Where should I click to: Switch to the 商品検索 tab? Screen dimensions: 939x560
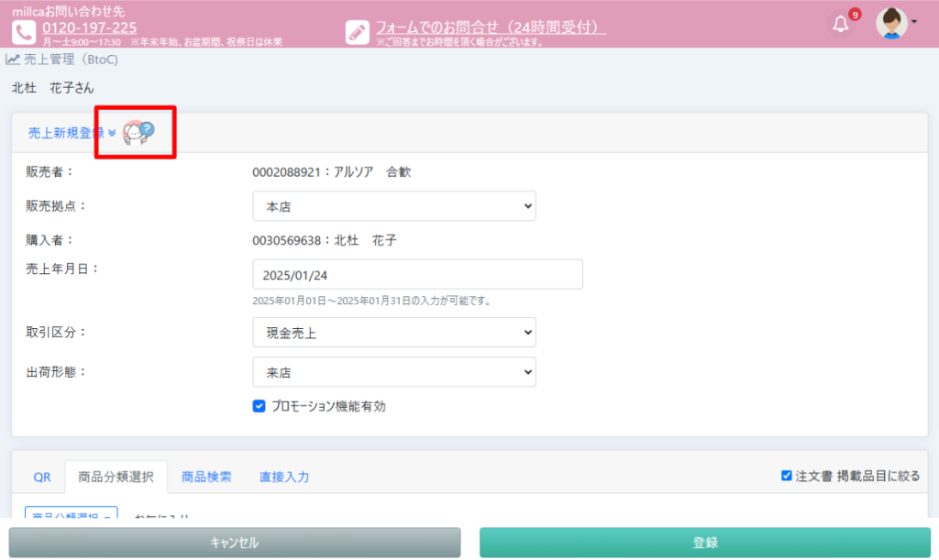click(206, 477)
